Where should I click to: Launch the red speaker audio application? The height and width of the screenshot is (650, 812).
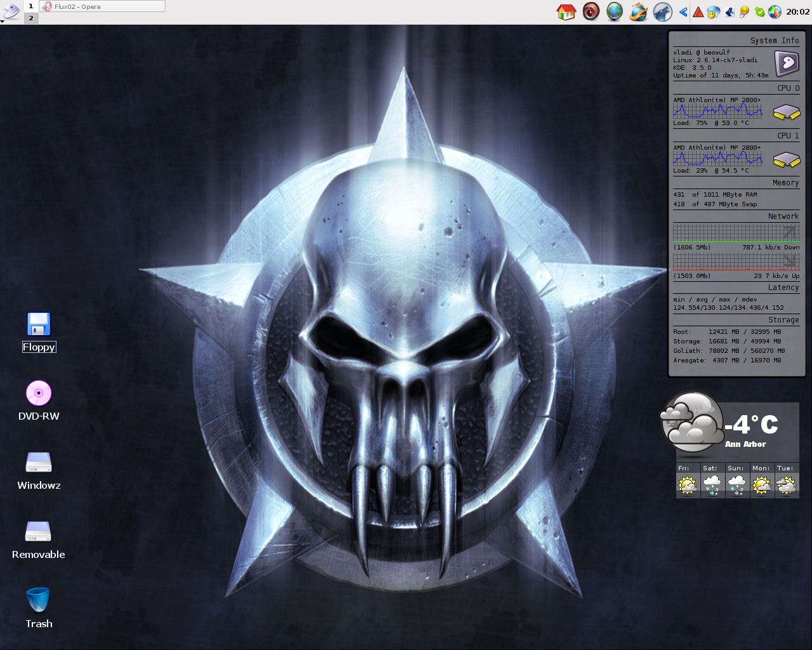[591, 11]
